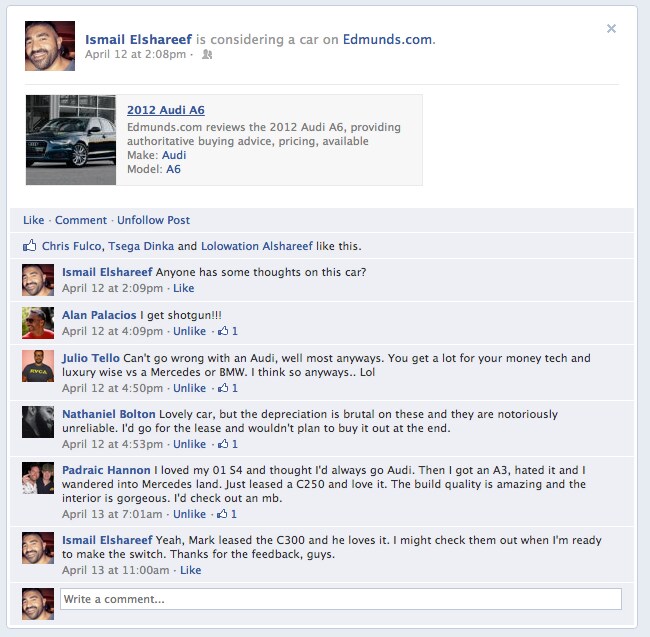Click the close X on the post

click(611, 29)
